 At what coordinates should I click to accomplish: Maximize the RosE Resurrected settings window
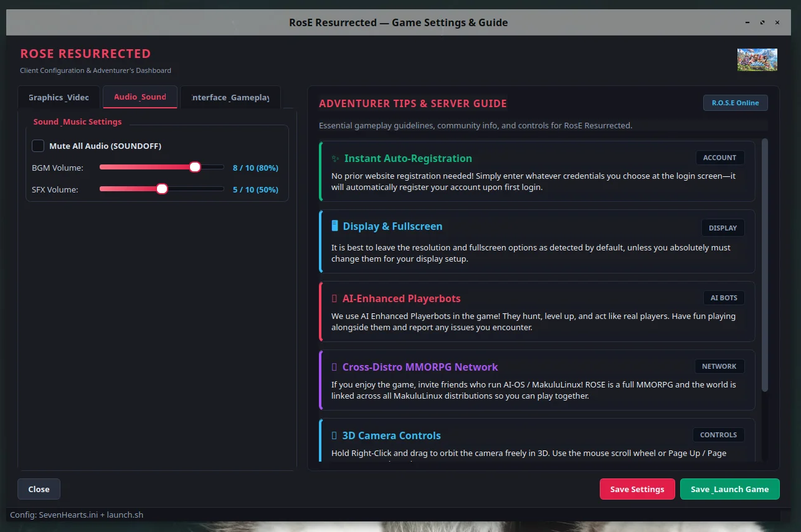point(762,22)
